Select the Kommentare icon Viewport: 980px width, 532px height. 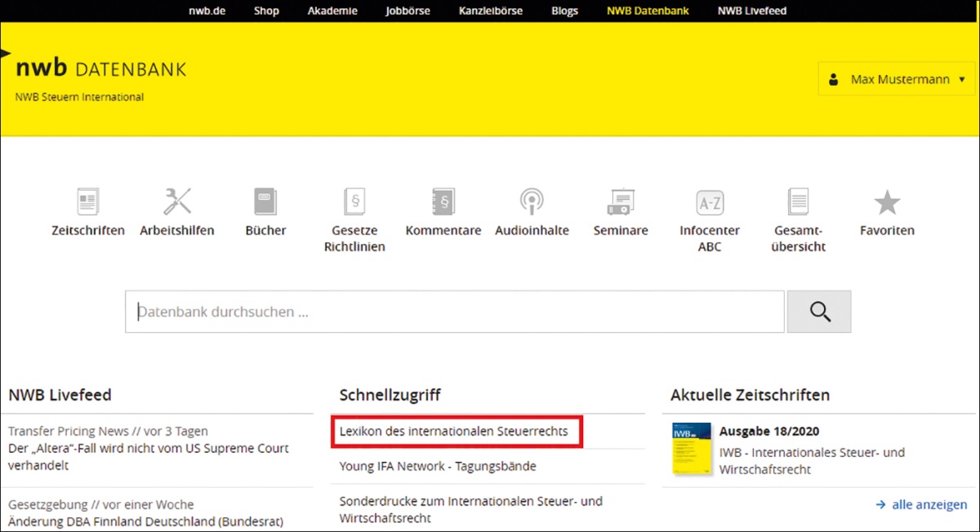pos(443,202)
